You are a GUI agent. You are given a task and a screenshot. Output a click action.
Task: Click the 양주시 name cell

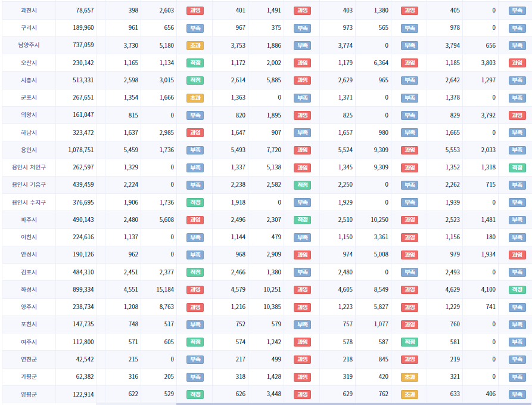point(29,307)
